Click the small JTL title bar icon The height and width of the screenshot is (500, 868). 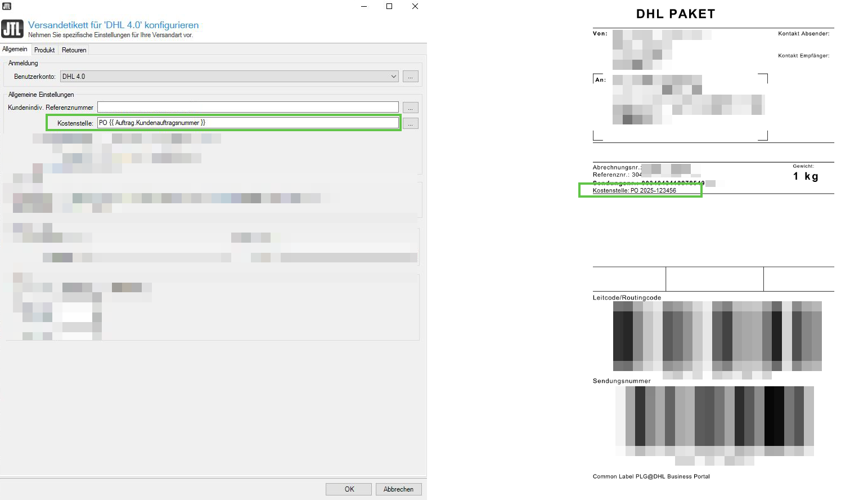[7, 6]
